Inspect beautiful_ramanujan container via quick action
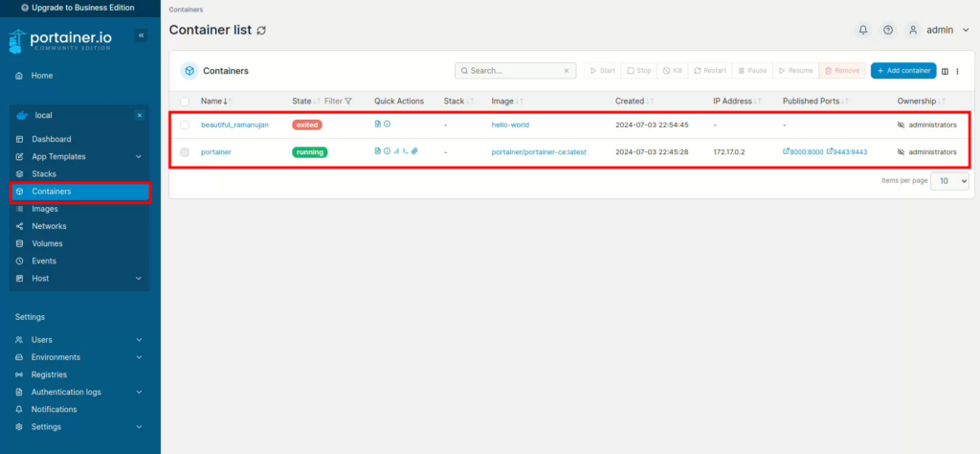Viewport: 980px width, 454px height. pos(388,125)
